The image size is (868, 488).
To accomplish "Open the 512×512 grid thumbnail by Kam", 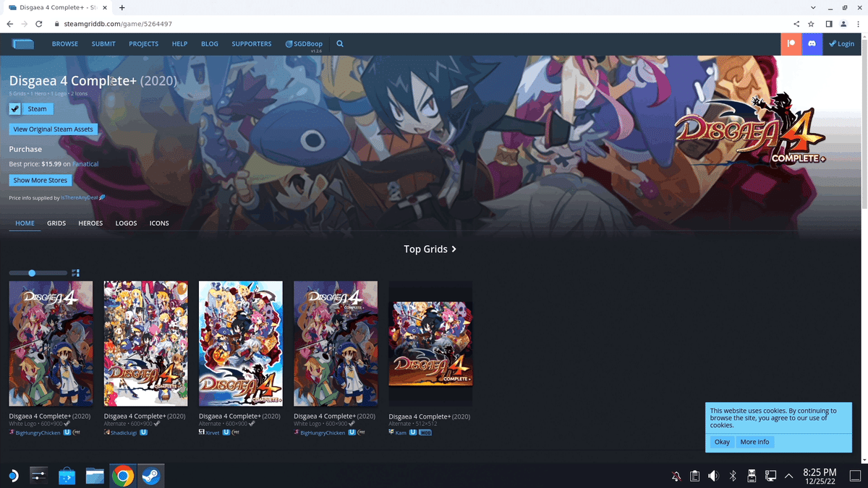I will click(x=430, y=344).
